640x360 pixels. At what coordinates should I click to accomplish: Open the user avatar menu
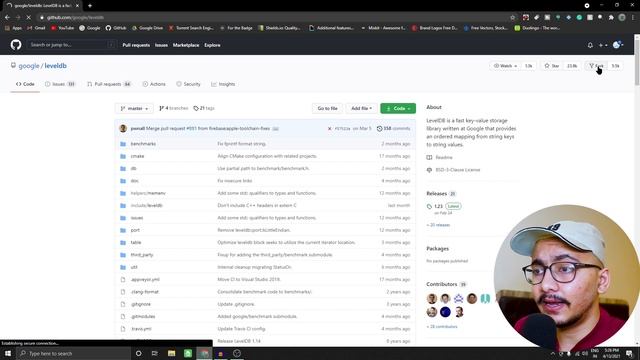point(618,45)
